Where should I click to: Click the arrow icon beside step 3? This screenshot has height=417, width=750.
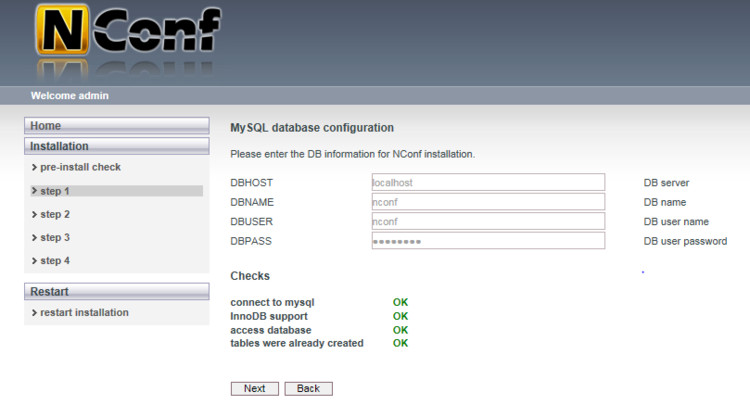click(34, 238)
